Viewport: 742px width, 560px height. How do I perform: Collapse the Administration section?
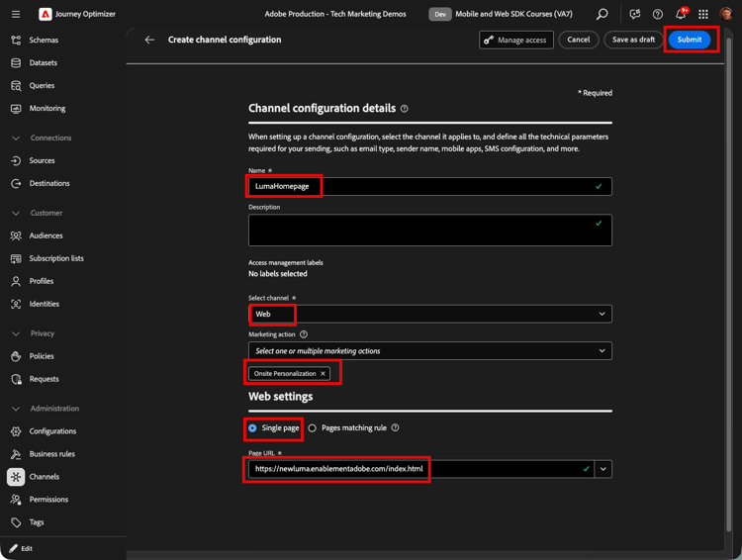[x=16, y=409]
